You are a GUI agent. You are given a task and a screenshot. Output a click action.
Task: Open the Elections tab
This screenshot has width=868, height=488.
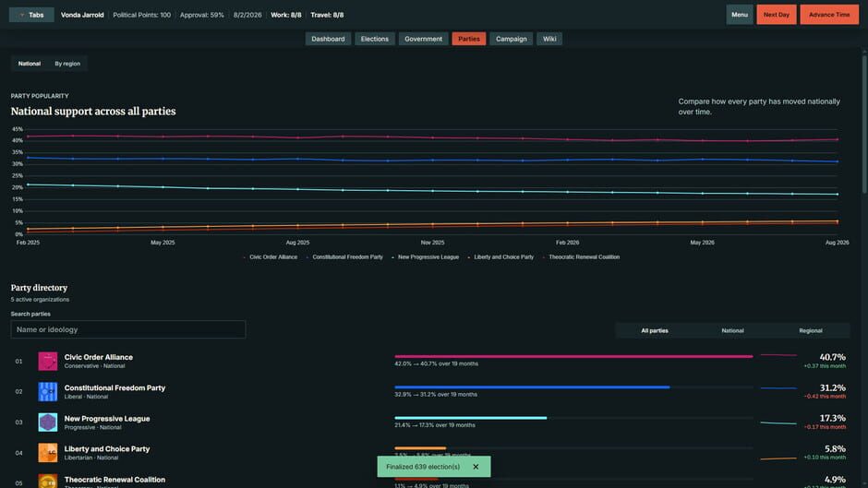coord(375,39)
